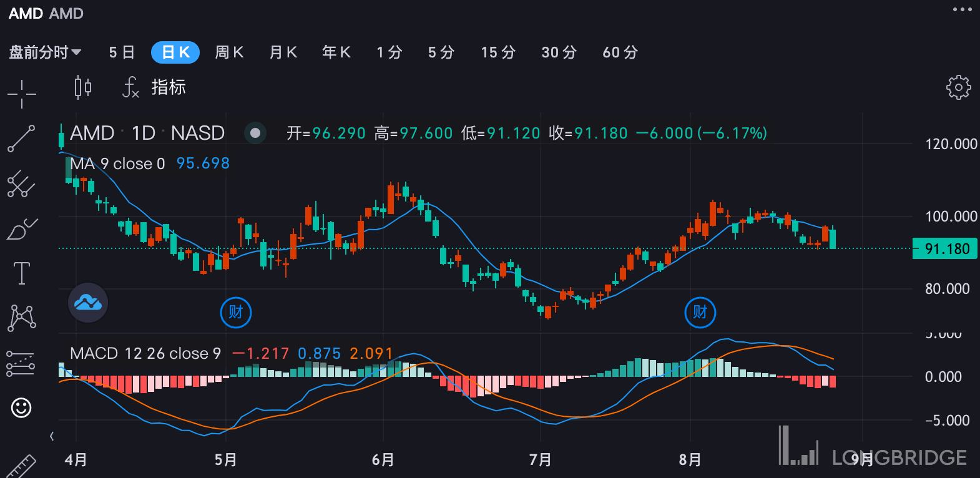
Task: Select the brush drawing tool
Action: point(22,229)
